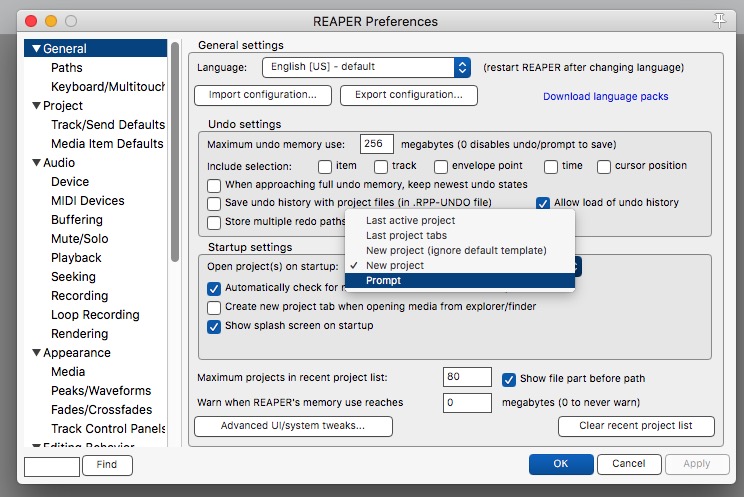744x497 pixels.
Task: Select Playback in the sidebar
Action: coord(76,258)
